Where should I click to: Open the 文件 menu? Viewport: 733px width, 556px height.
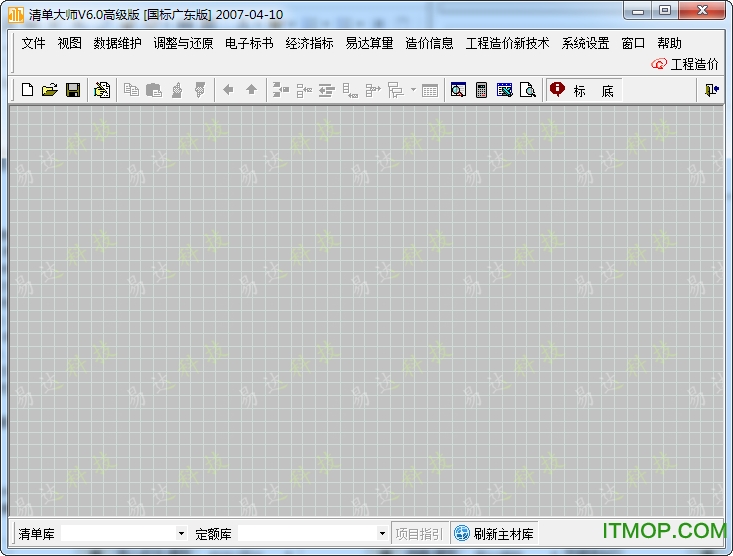coord(34,43)
